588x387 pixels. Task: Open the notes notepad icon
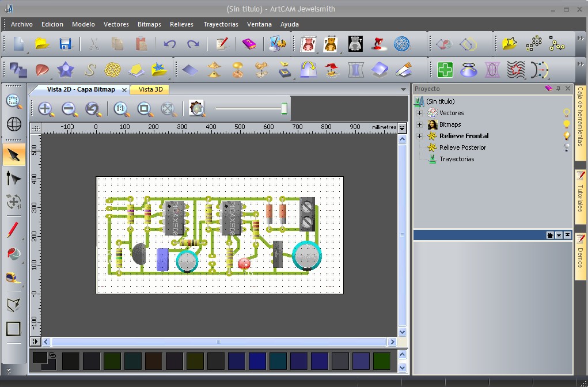(x=222, y=44)
